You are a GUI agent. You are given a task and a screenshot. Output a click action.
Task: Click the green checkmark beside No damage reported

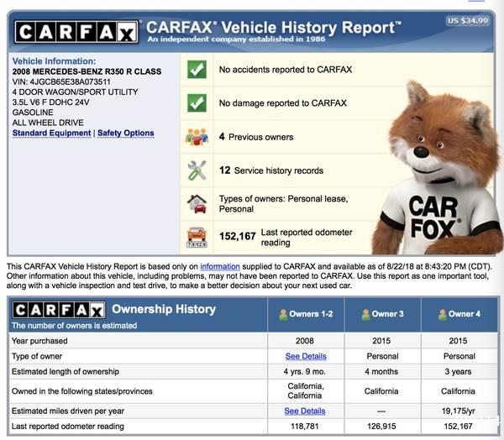click(197, 102)
